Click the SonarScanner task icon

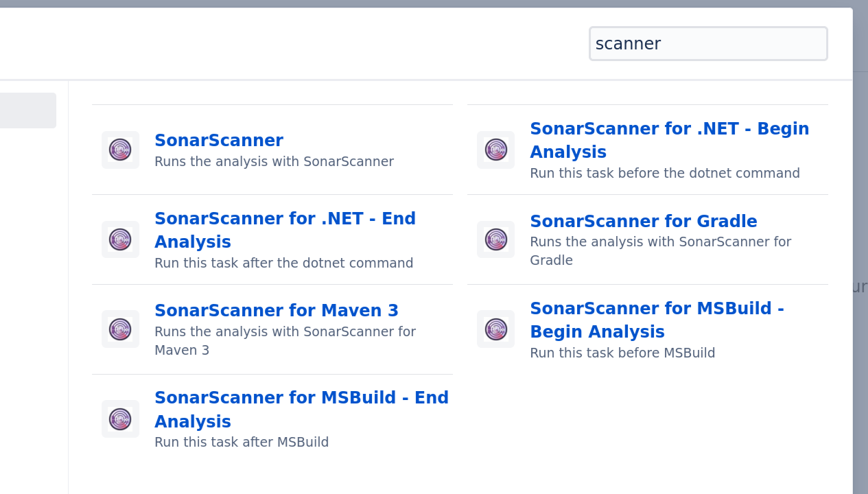pyautogui.click(x=120, y=150)
